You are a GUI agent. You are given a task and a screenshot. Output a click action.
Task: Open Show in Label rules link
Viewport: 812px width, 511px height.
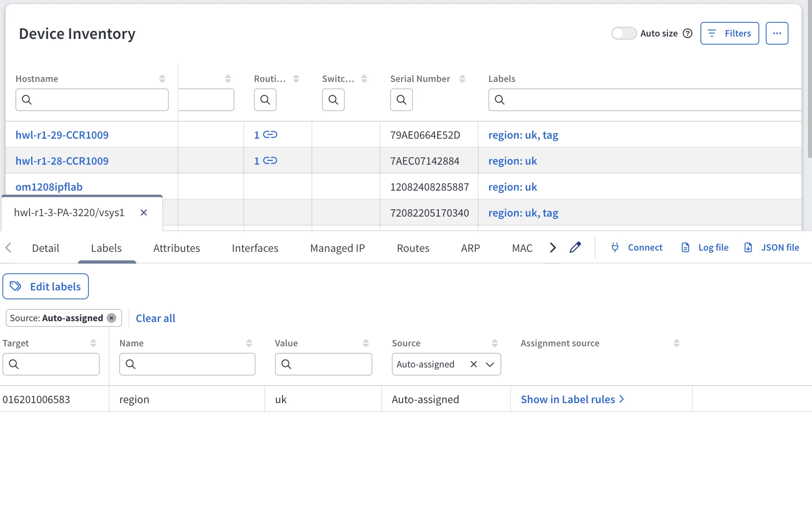(x=572, y=399)
